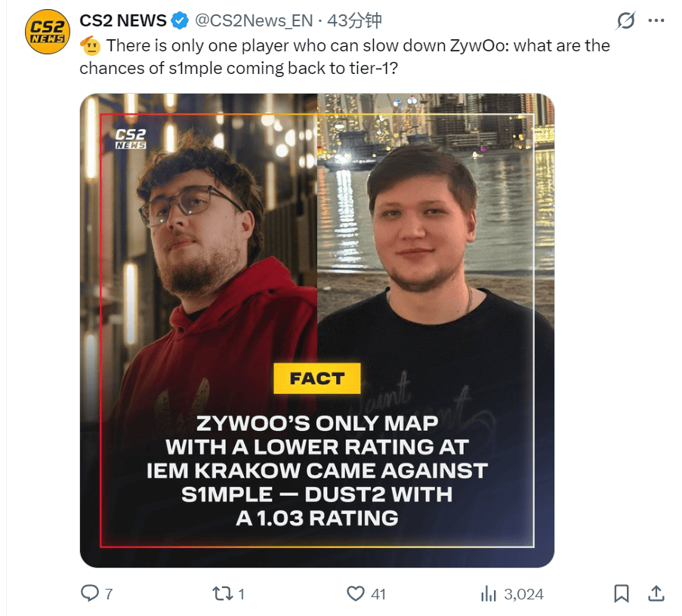Viewport: 682px width, 616px height.
Task: Click the CS2 NEWS display name
Action: point(122,20)
